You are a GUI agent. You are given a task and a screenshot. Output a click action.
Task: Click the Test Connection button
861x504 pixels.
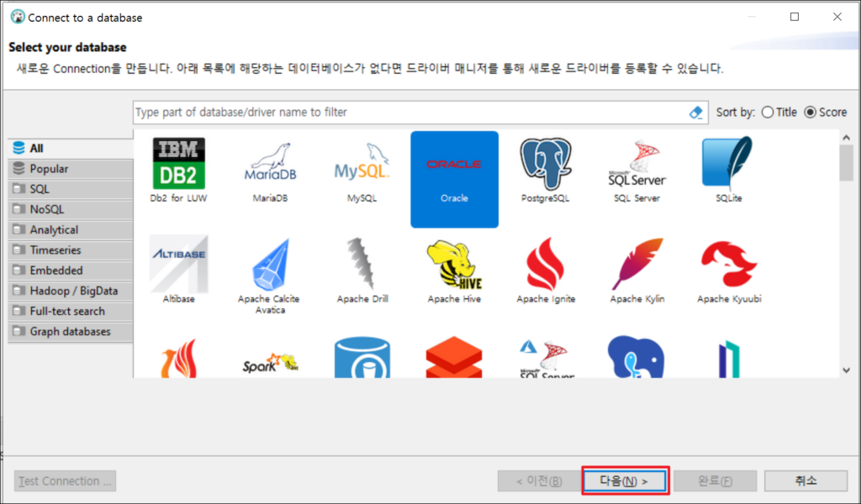pyautogui.click(x=66, y=481)
